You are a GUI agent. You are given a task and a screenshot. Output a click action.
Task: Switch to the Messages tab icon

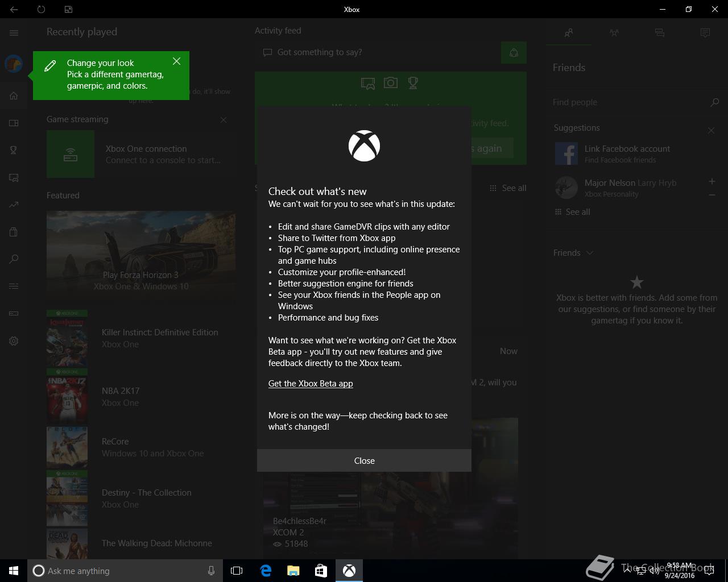tap(660, 33)
